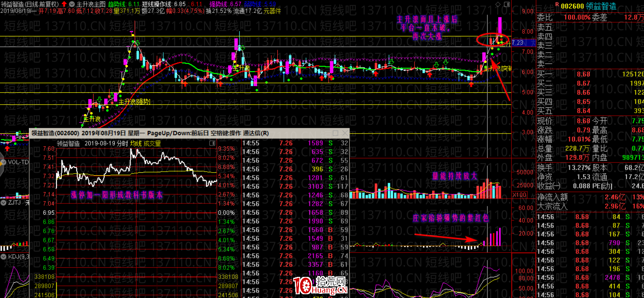This screenshot has height=298, width=644.
Task: Click the 强势线 6.57 label
Action: 225,4
